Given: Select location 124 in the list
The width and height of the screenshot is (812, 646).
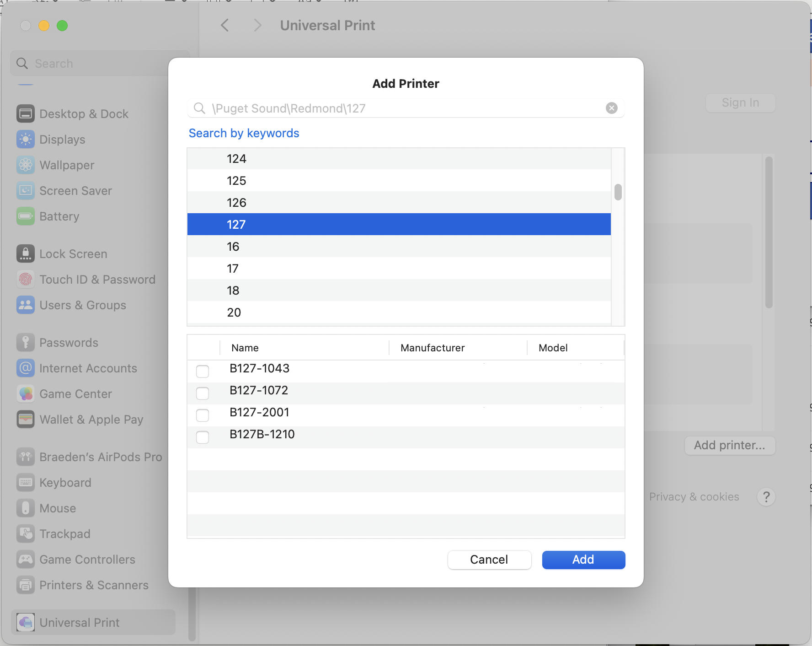Looking at the screenshot, I should pyautogui.click(x=399, y=159).
